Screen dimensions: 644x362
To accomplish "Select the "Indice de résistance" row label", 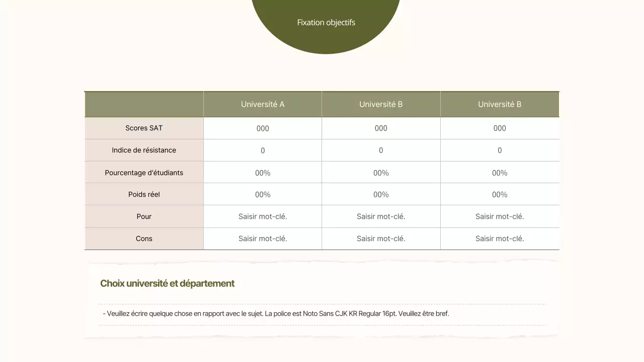I will click(x=144, y=150).
